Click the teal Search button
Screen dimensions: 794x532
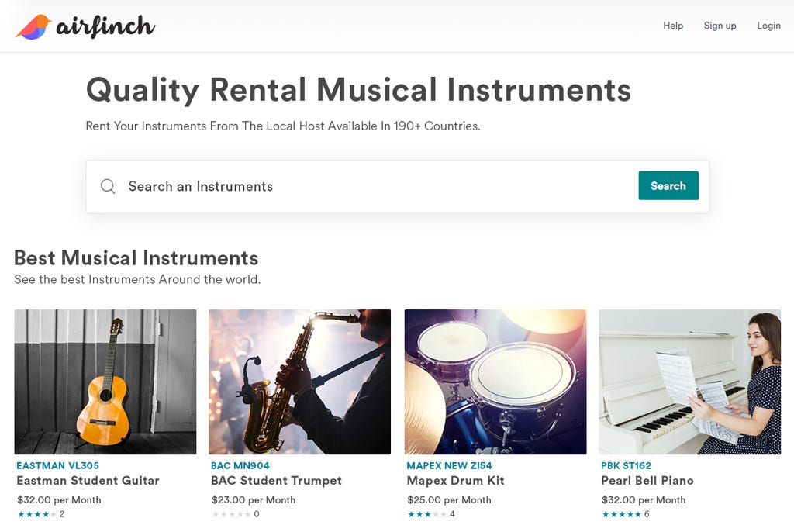click(x=668, y=185)
